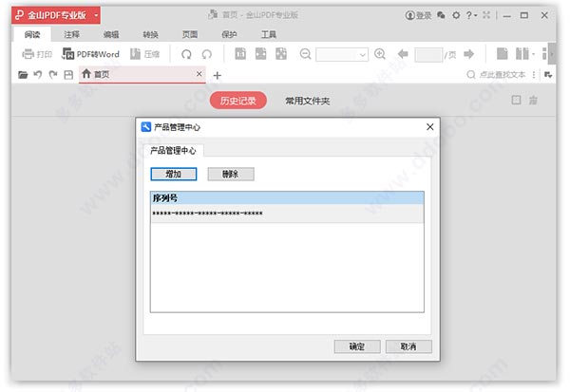Click the undo arrow icon
Image resolution: width=570 pixels, height=392 pixels.
(38, 74)
